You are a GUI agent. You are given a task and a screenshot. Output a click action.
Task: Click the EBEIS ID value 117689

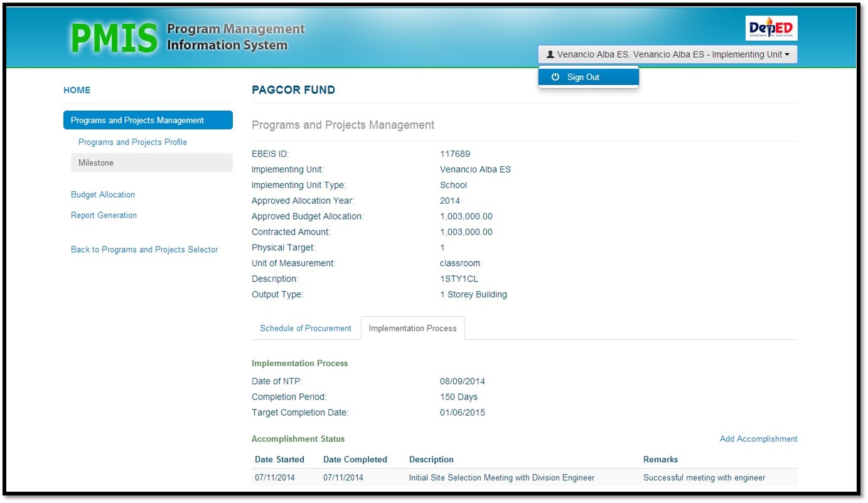coord(455,154)
